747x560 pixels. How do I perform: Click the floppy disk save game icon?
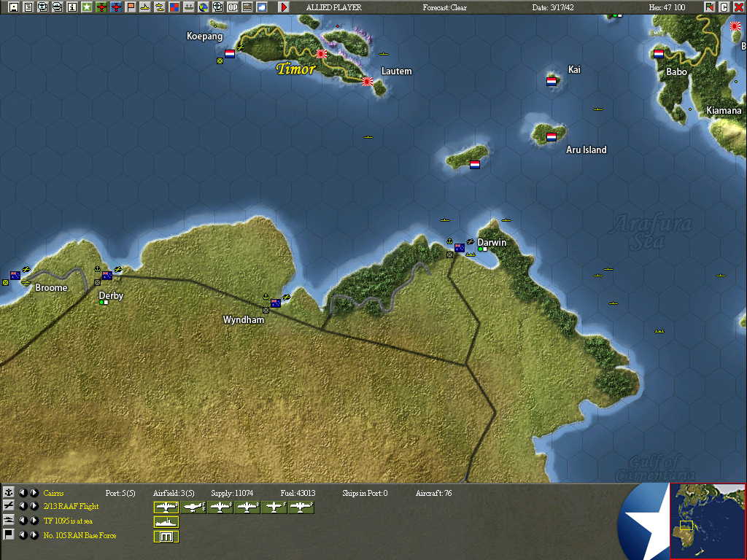click(14, 7)
